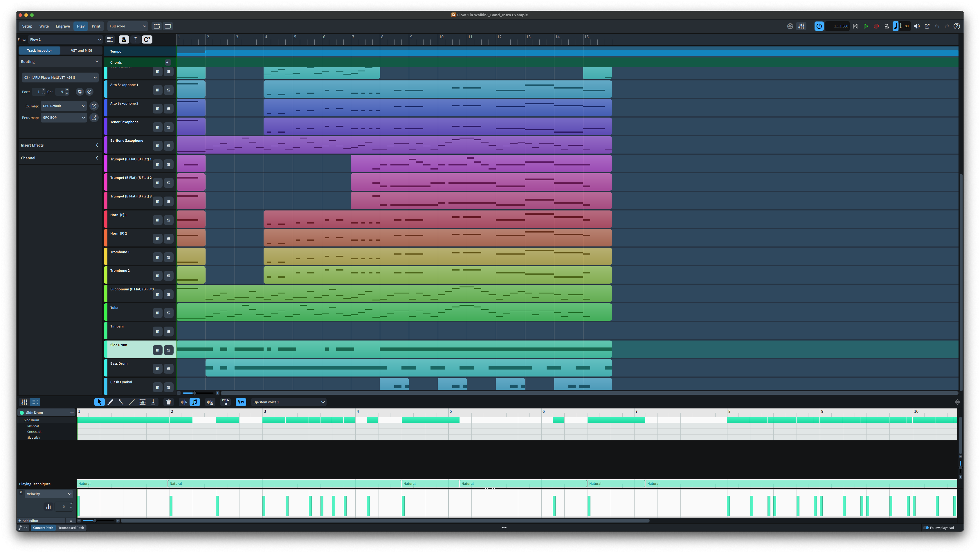
Task: Click the red Record button
Action: click(x=876, y=26)
